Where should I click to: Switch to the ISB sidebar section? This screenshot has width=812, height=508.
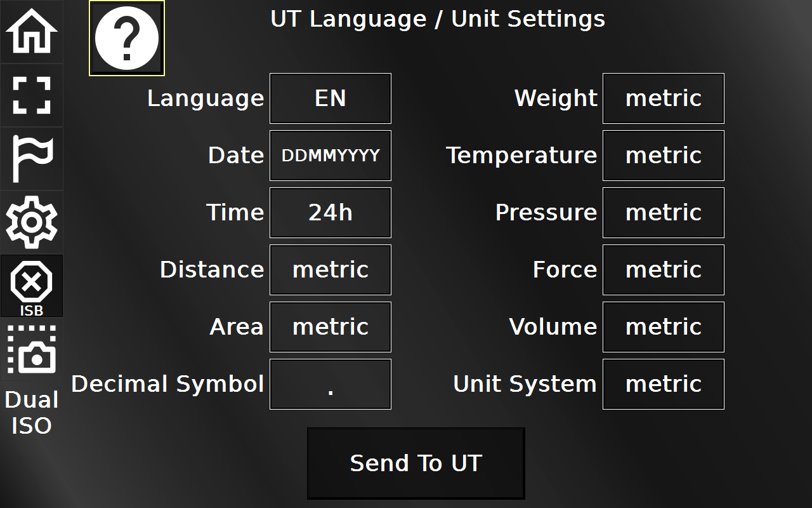(x=32, y=286)
